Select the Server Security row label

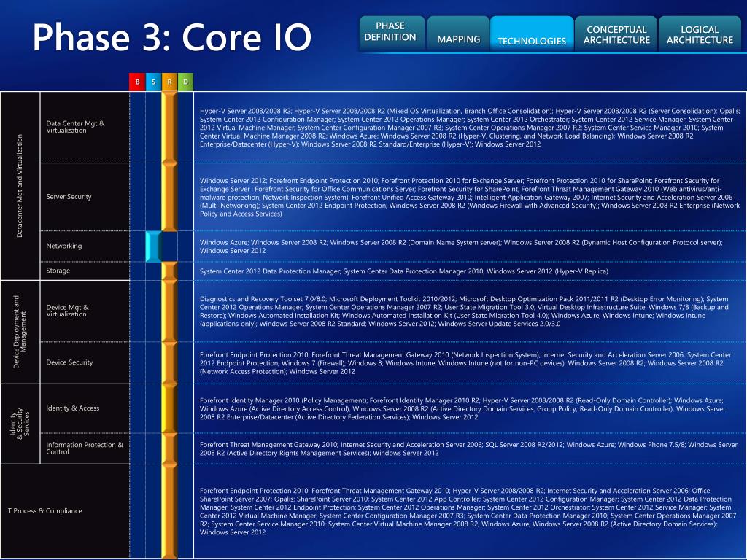pyautogui.click(x=69, y=197)
